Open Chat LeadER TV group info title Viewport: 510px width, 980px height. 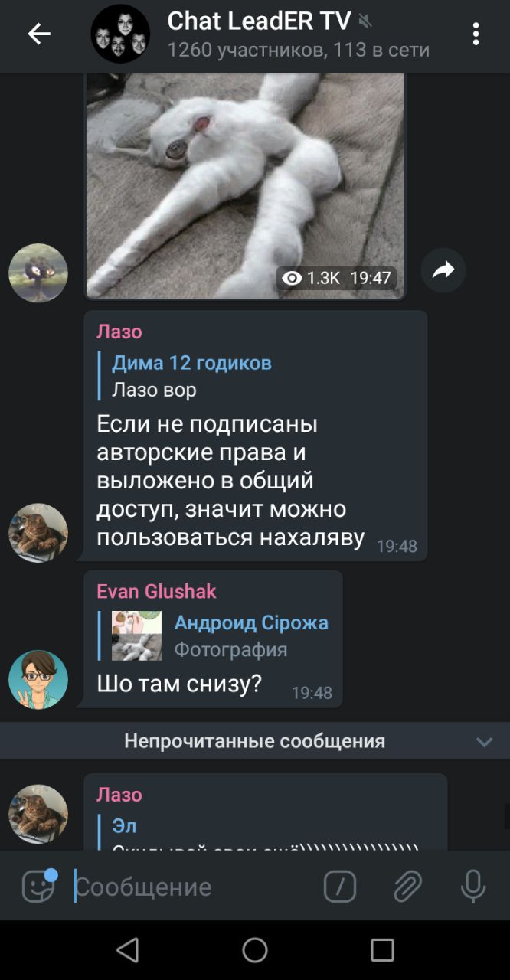pyautogui.click(x=259, y=21)
